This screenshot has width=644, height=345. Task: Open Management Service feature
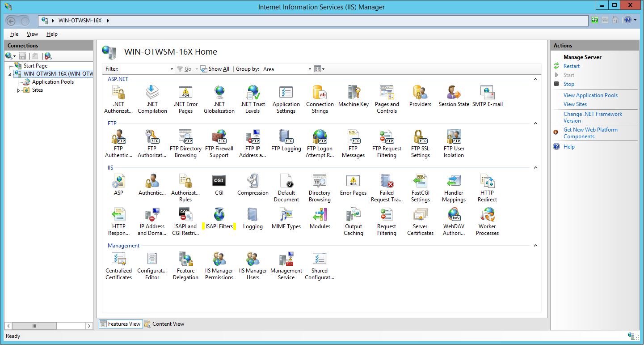(x=286, y=265)
